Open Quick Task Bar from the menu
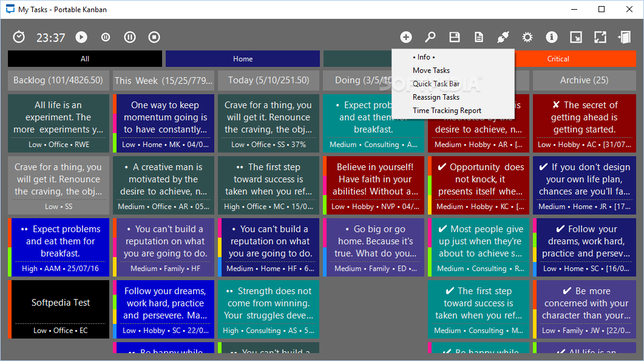Viewport: 644px width, 361px height. click(x=436, y=84)
